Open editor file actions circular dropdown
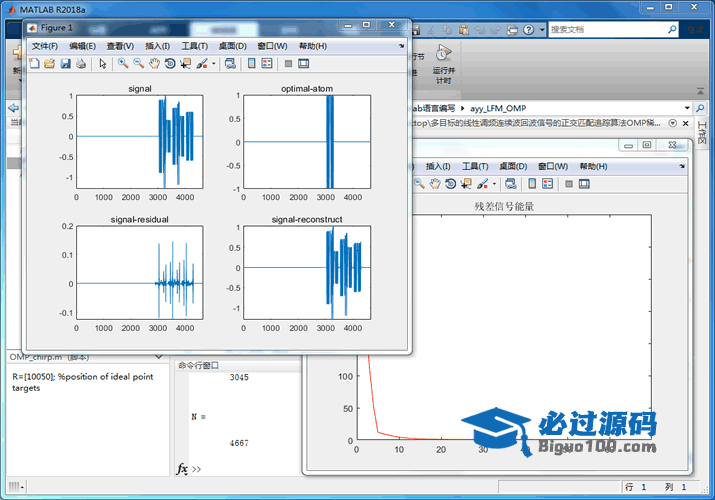Screen dimensions: 715x500 coord(673,123)
